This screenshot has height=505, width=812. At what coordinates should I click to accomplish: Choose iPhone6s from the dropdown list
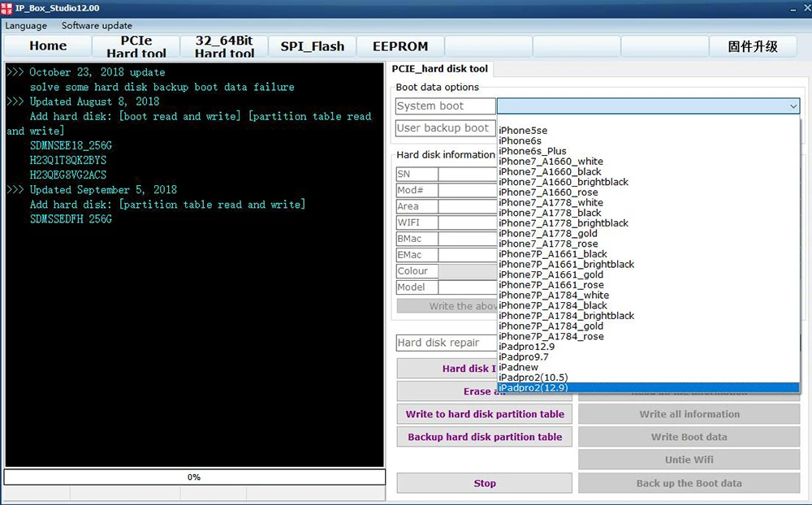[x=648, y=141]
